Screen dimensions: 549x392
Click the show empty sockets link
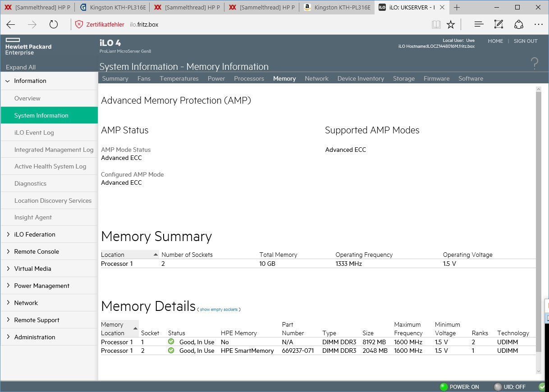pyautogui.click(x=219, y=310)
